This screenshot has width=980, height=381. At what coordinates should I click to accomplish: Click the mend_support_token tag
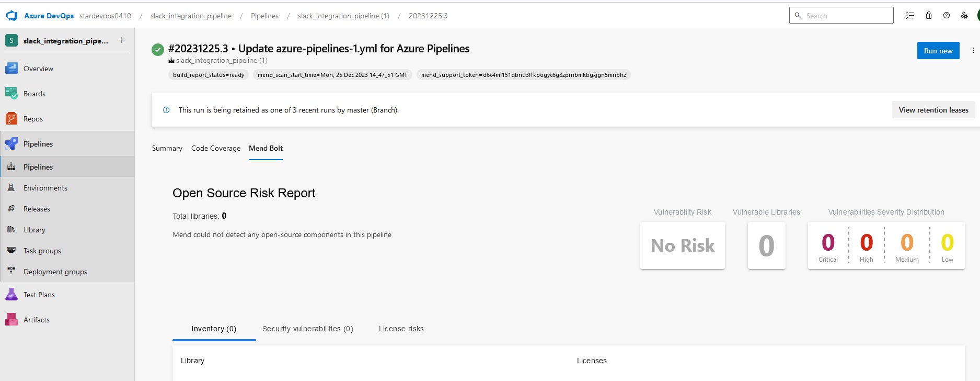(524, 75)
